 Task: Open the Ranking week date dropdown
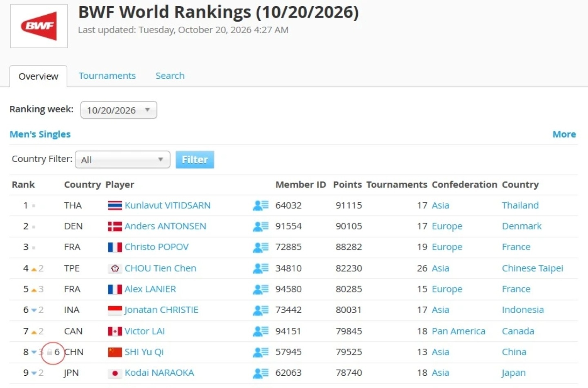pos(119,110)
